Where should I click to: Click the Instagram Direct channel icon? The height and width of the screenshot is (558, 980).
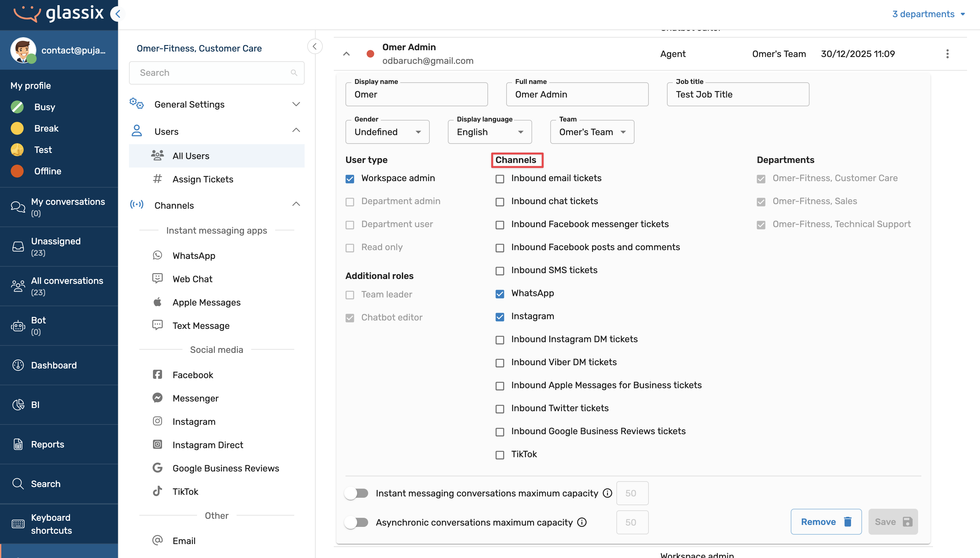157,445
